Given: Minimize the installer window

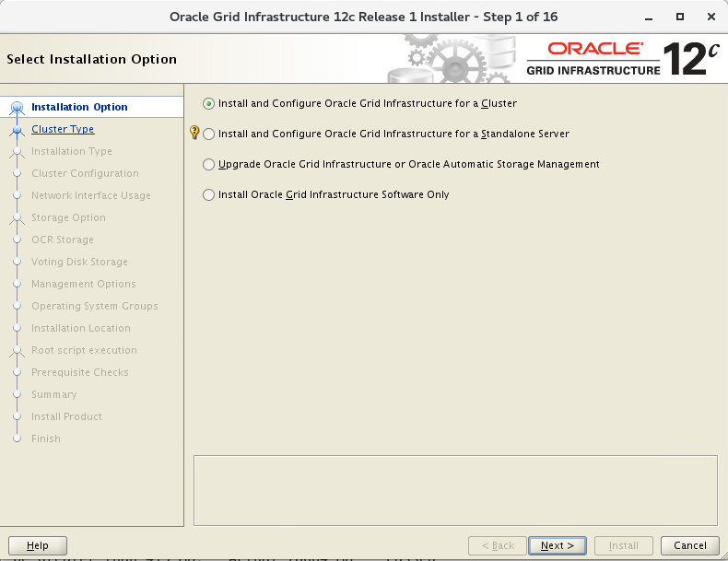Looking at the screenshot, I should tap(649, 18).
